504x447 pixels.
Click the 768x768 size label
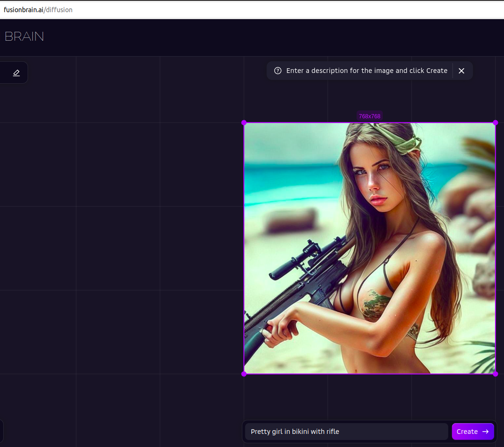point(370,116)
